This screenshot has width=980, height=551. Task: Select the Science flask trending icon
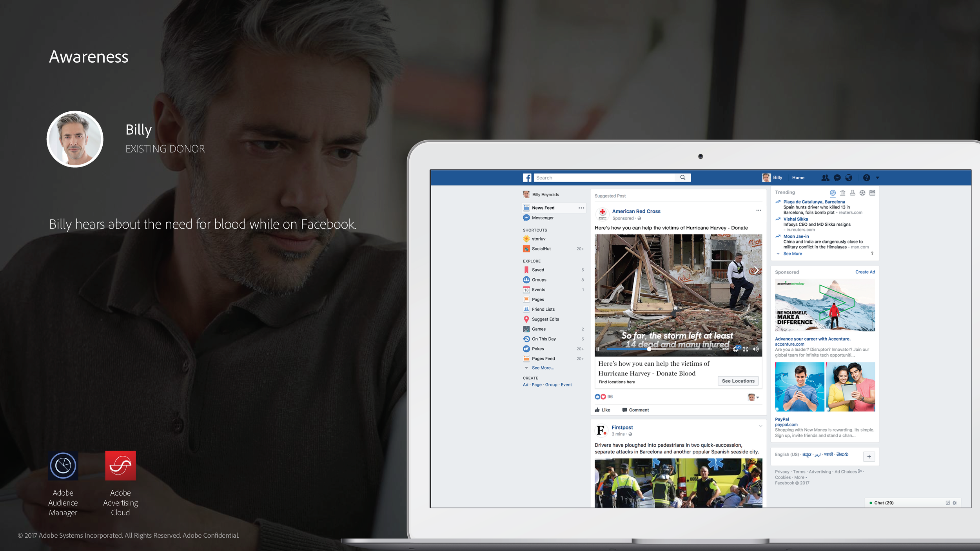[x=852, y=192]
